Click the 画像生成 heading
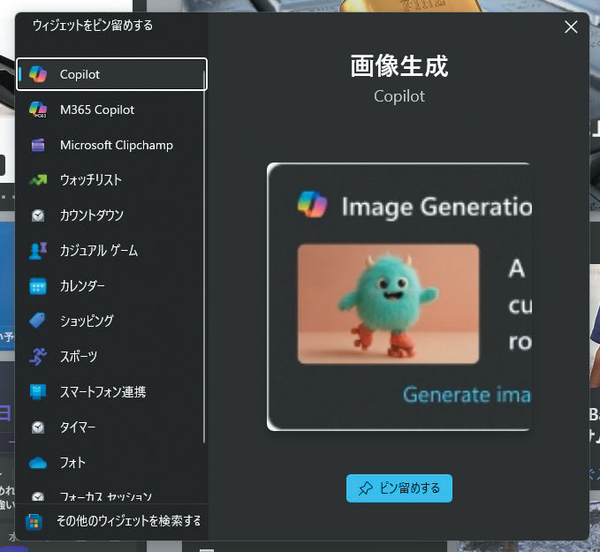The width and height of the screenshot is (600, 552). coord(399,66)
